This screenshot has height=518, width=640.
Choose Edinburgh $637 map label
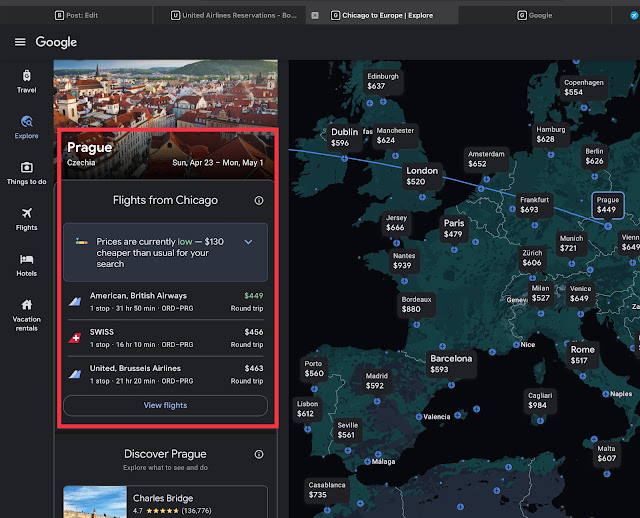382,81
